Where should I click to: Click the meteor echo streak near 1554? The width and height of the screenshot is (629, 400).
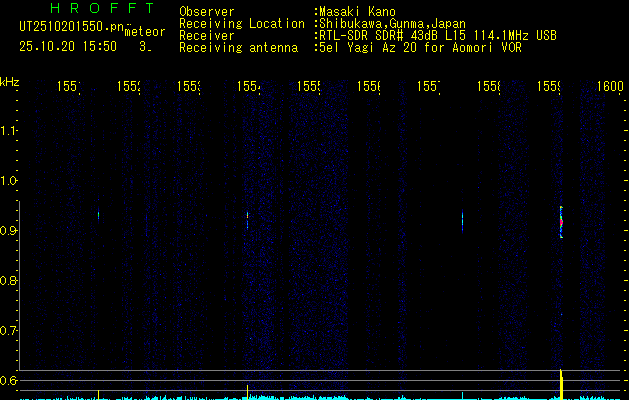pos(248,220)
